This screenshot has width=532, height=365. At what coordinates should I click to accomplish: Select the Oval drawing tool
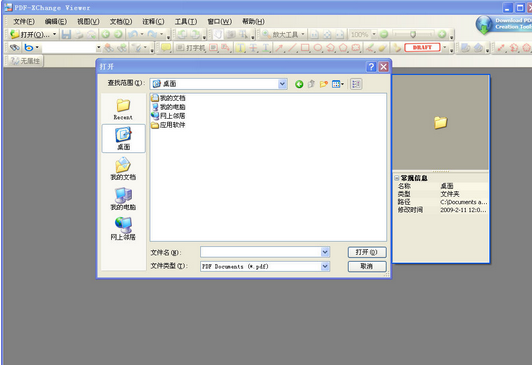318,47
